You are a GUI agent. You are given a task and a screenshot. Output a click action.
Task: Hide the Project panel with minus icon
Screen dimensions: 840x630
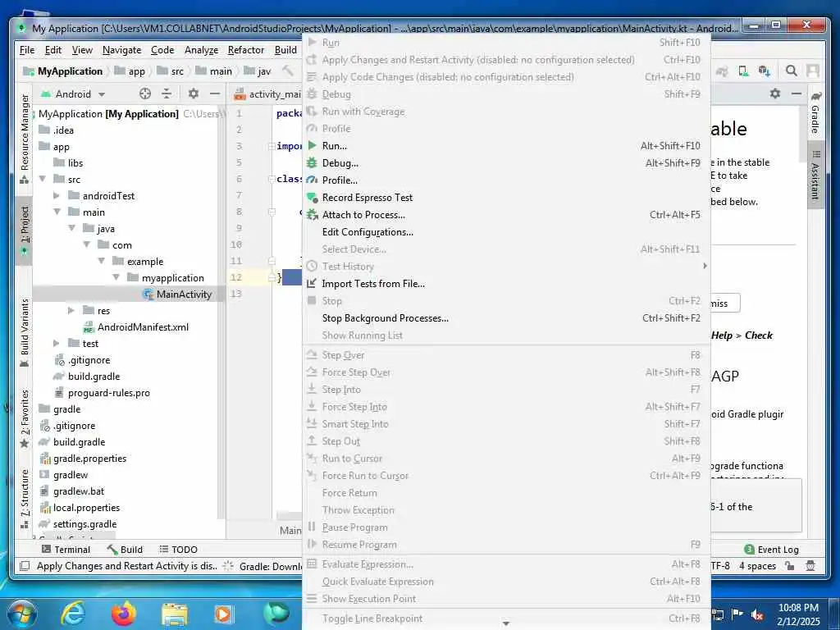point(215,94)
